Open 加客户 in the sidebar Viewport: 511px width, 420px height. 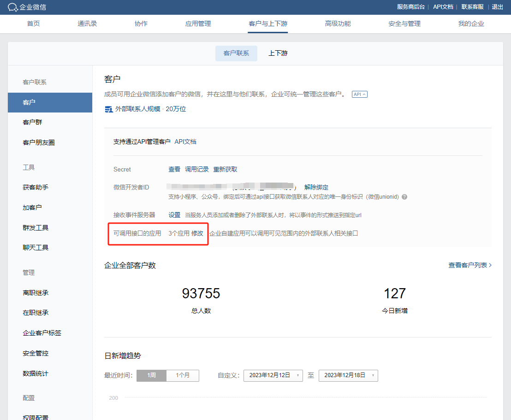click(x=32, y=207)
